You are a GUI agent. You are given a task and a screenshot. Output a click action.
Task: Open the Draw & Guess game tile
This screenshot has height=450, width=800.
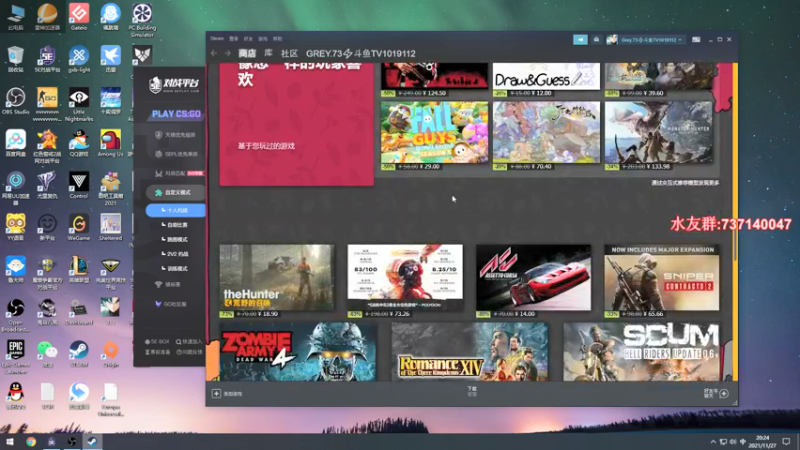546,77
